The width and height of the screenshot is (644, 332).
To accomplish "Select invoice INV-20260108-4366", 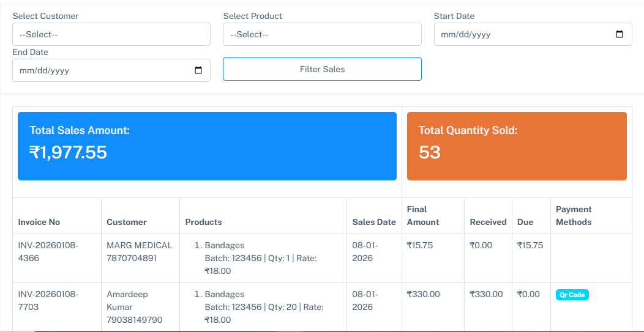I will pyautogui.click(x=48, y=251).
